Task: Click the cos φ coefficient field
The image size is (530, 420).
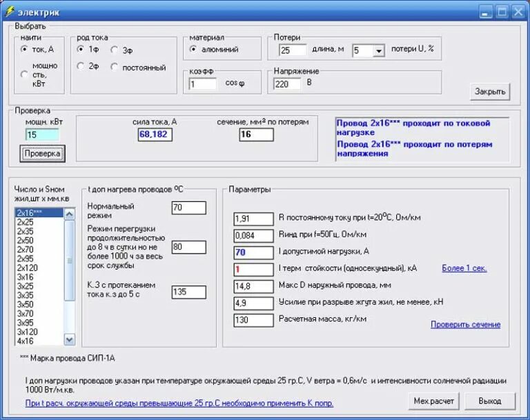Action: [202, 84]
